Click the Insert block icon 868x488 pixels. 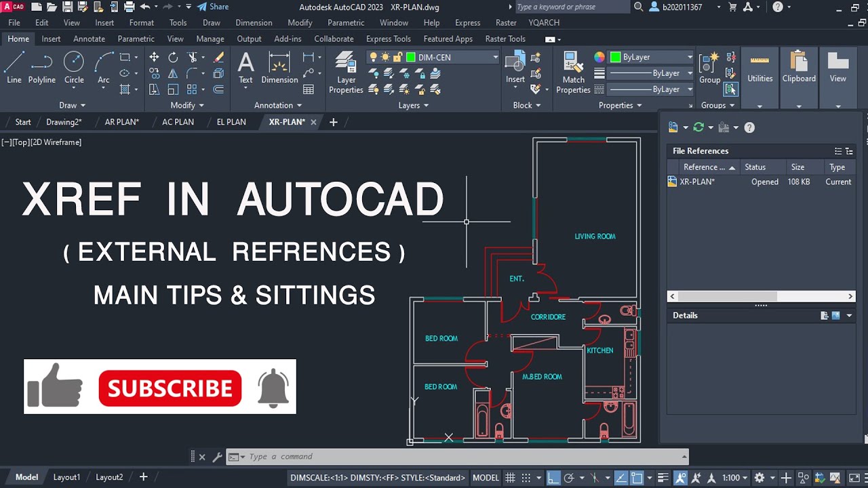(x=515, y=68)
